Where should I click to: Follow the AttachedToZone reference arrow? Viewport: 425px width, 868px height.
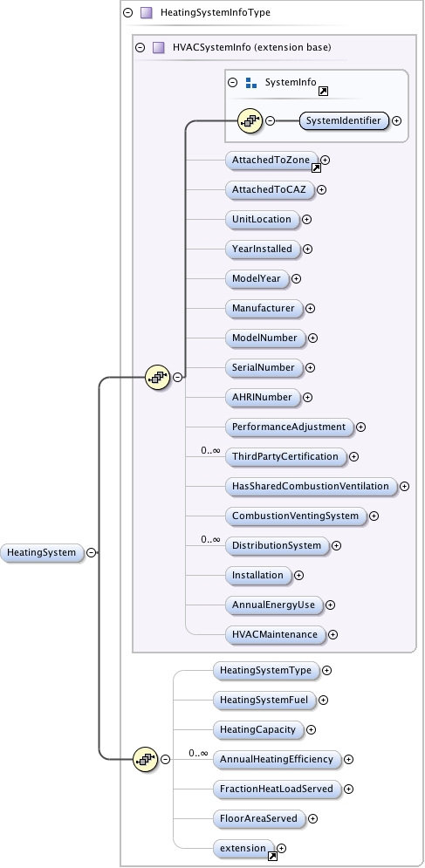click(316, 167)
